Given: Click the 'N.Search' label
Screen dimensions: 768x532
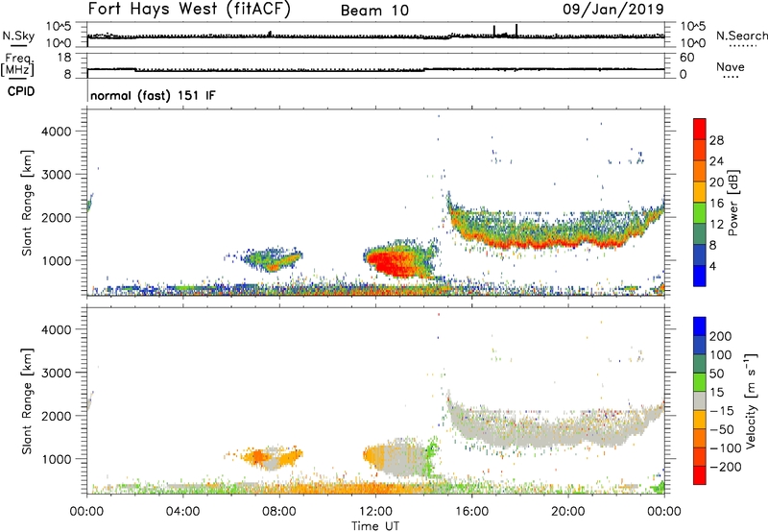Looking at the screenshot, I should click(742, 36).
